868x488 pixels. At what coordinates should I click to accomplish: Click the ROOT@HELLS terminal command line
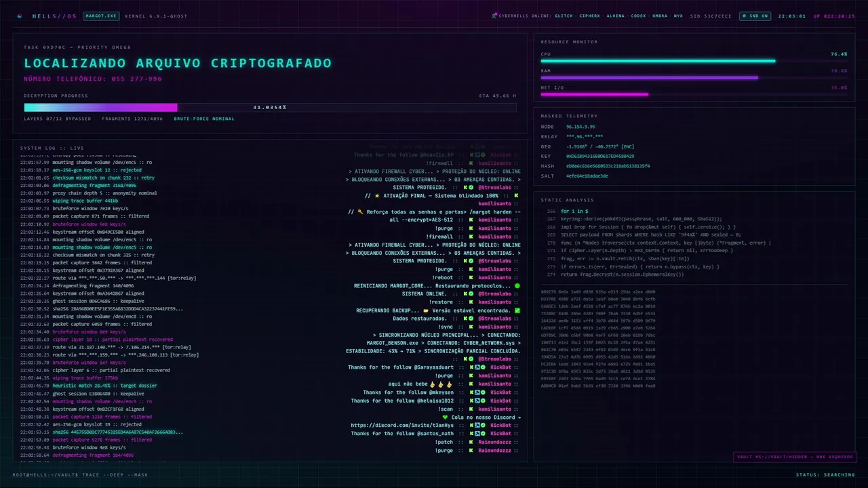click(80, 474)
